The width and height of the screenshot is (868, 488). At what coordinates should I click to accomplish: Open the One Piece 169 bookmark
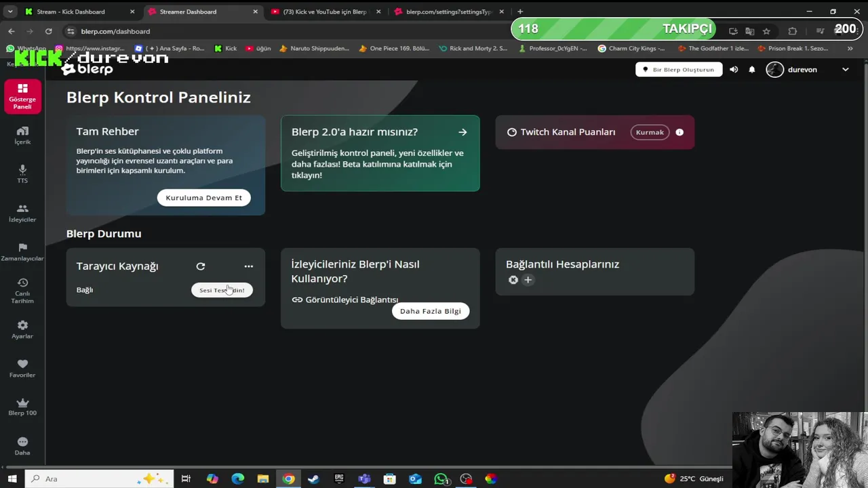coord(394,49)
